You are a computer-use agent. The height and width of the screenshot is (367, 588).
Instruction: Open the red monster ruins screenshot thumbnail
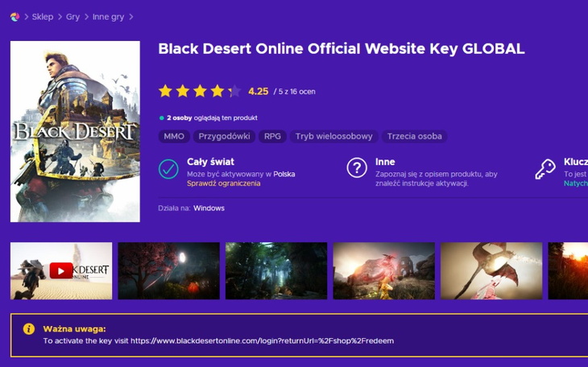pos(384,270)
